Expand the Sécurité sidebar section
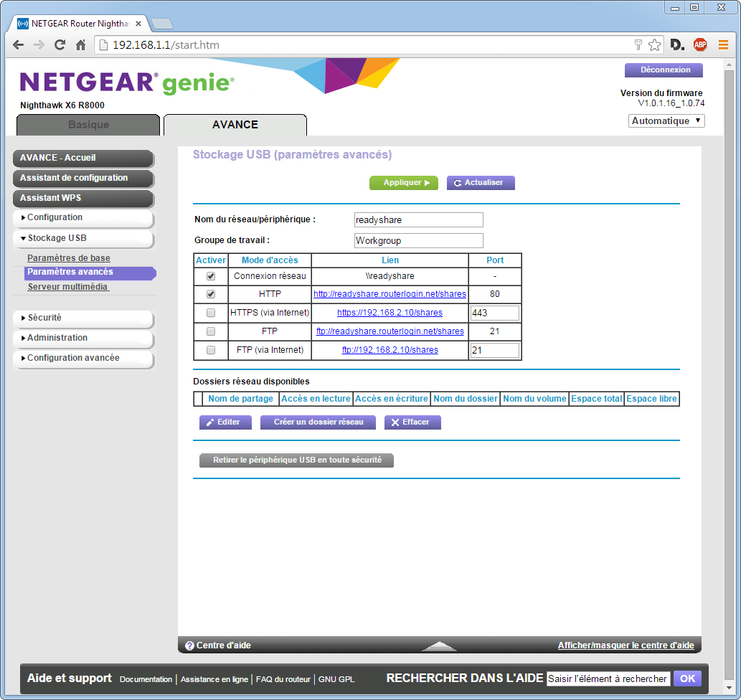 [x=82, y=318]
